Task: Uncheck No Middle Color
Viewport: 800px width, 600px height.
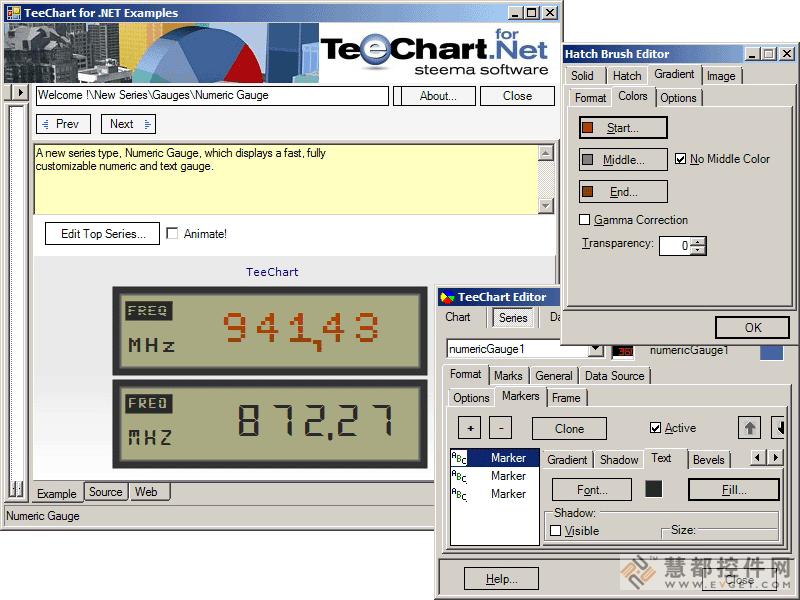Action: pyautogui.click(x=680, y=159)
